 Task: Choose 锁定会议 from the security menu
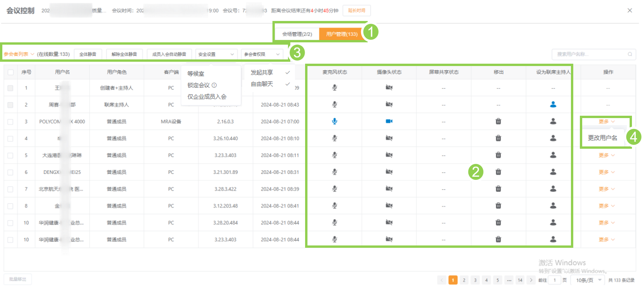click(199, 85)
